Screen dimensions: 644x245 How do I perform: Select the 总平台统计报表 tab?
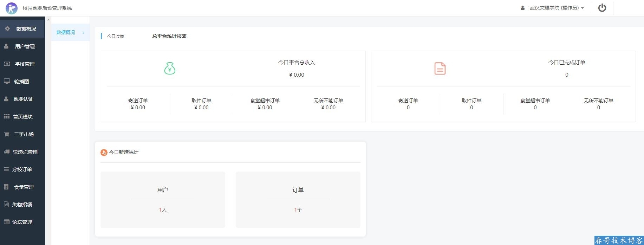coord(169,36)
